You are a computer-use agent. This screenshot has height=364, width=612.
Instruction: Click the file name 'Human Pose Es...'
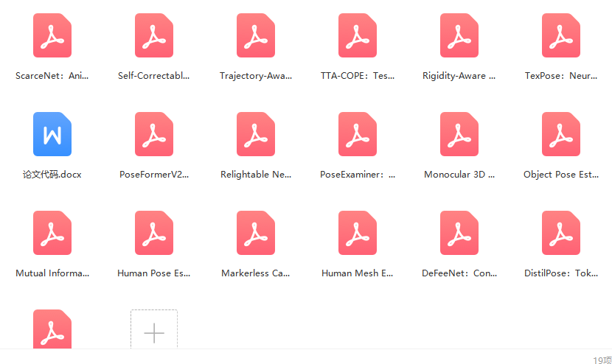pyautogui.click(x=154, y=273)
